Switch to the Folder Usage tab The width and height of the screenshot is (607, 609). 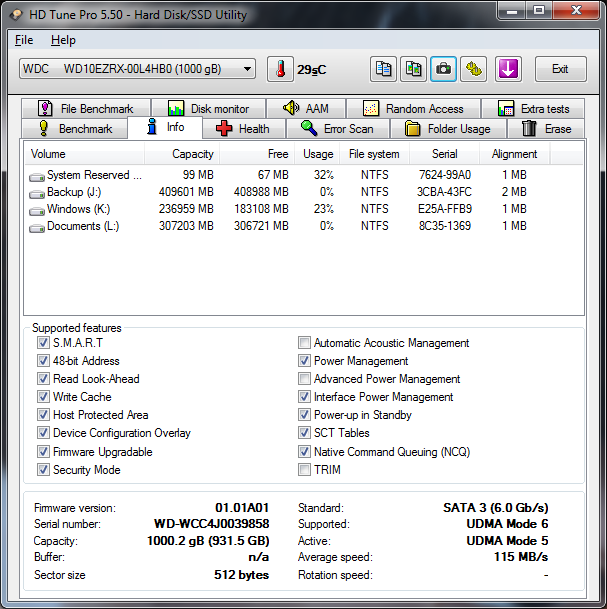tap(448, 129)
